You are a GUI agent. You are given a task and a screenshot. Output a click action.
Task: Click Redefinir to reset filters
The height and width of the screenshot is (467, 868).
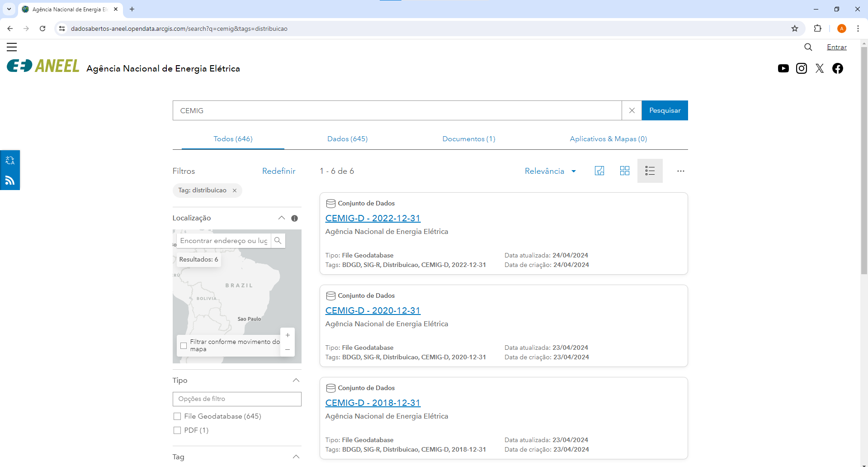279,171
